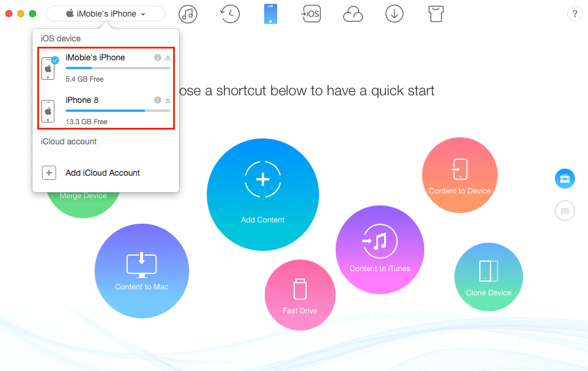The height and width of the screenshot is (371, 588).
Task: Click iMobie's iPhone storage bar
Action: (118, 68)
